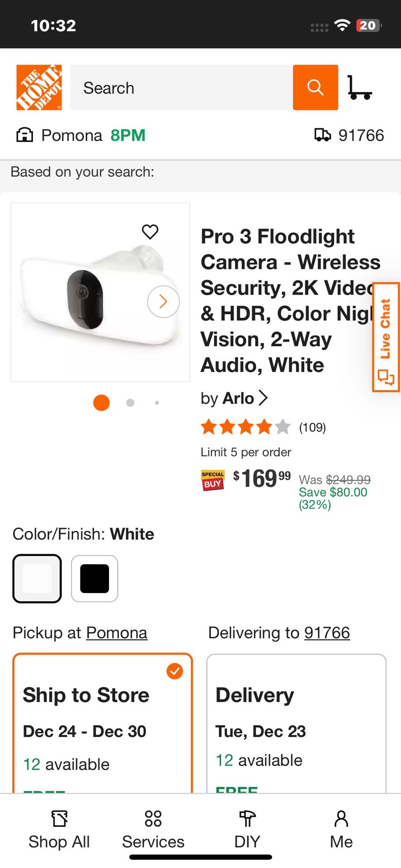The height and width of the screenshot is (868, 401).
Task: Tap the orange search magnifier button
Action: [x=315, y=87]
